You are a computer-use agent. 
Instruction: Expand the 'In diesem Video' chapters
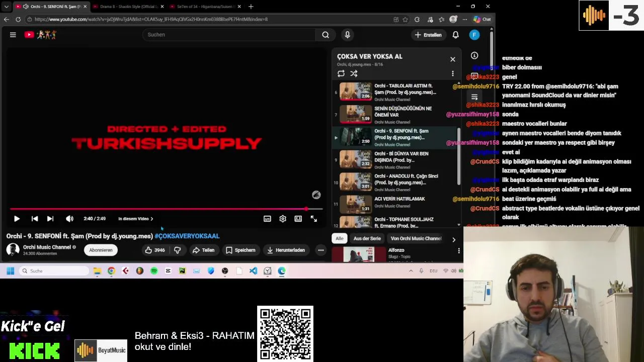pos(136,219)
